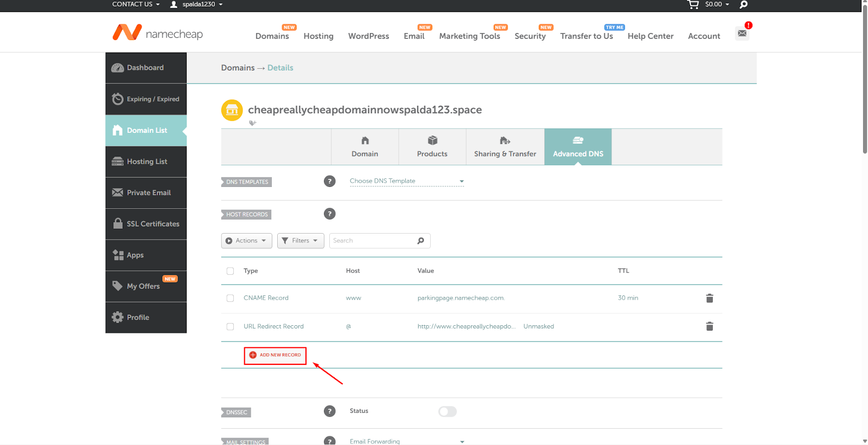Image resolution: width=868 pixels, height=445 pixels.
Task: Toggle the DNSSEC status switch
Action: click(x=448, y=411)
